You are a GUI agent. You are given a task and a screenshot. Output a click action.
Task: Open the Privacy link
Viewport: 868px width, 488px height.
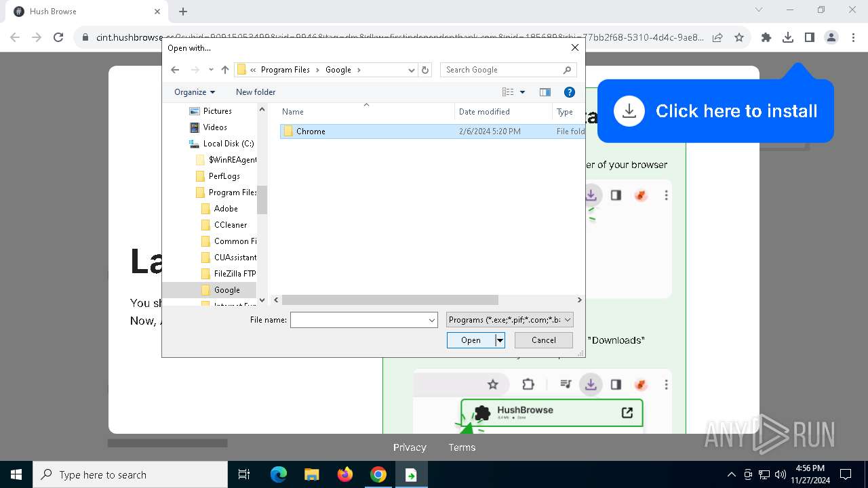(410, 447)
